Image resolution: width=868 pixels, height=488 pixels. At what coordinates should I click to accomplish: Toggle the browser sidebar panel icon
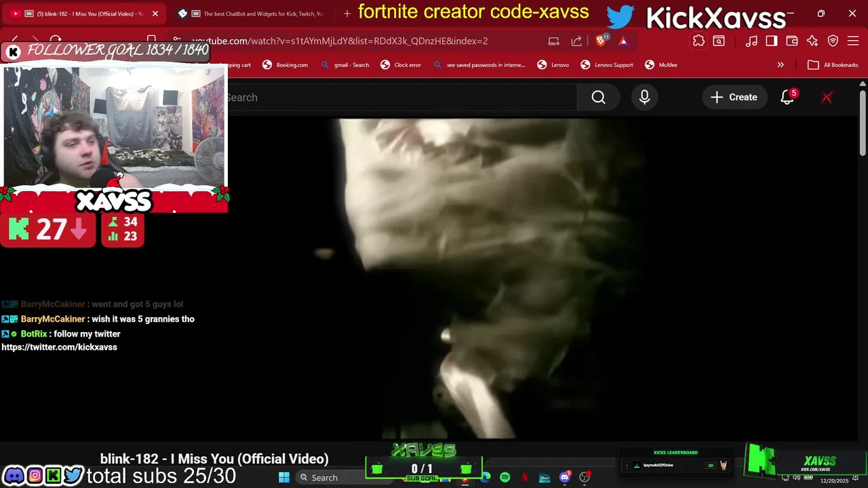coord(772,41)
